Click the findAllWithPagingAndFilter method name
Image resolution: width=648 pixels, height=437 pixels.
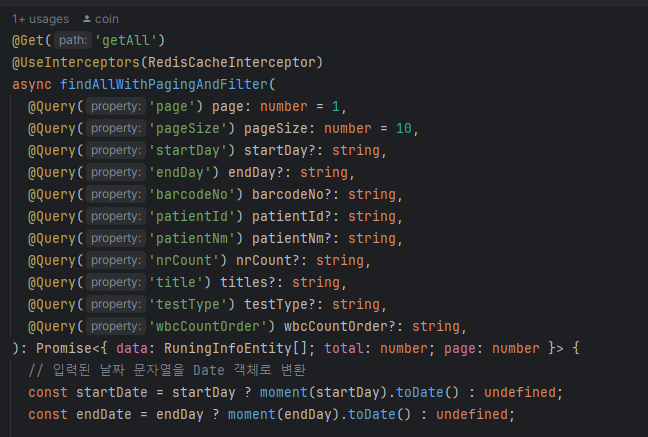coord(164,84)
